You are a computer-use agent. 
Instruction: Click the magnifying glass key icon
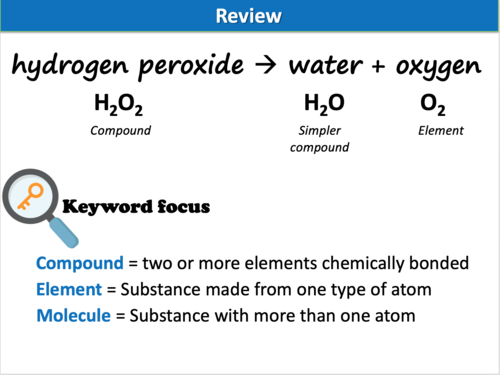click(40, 208)
